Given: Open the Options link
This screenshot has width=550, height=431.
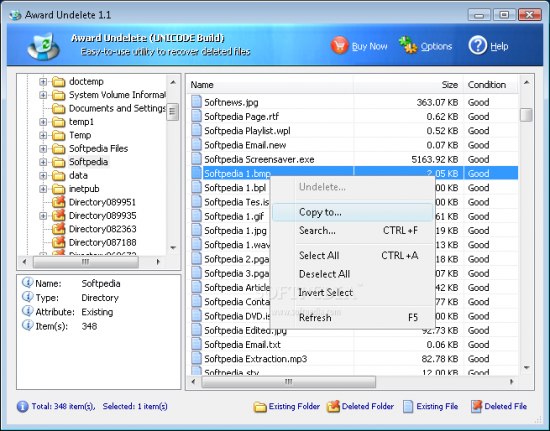Looking at the screenshot, I should pos(436,46).
